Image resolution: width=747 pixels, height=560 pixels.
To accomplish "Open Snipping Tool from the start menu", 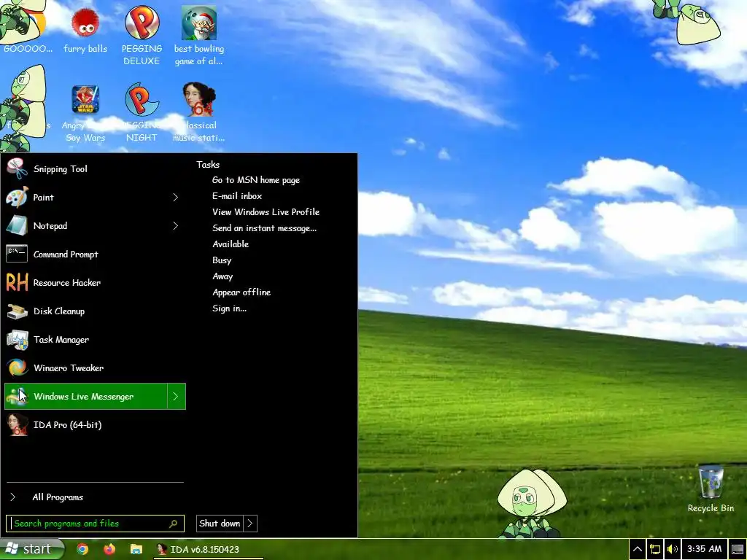I will tap(94, 169).
